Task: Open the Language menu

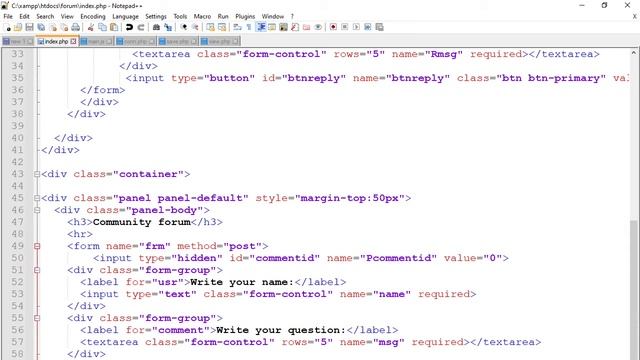Action: (x=125, y=16)
